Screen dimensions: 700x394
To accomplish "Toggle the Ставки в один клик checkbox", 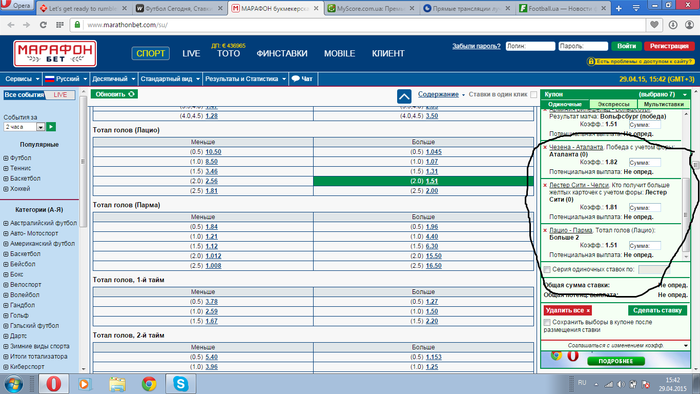I will click(533, 95).
